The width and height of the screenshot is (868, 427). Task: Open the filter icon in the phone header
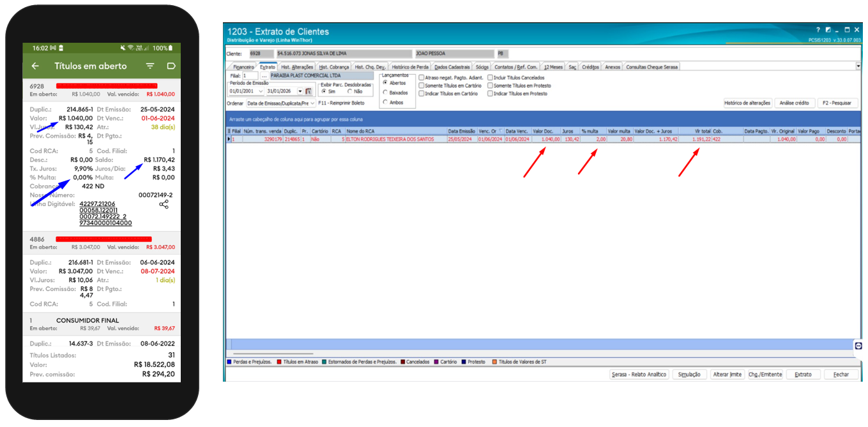[x=150, y=66]
